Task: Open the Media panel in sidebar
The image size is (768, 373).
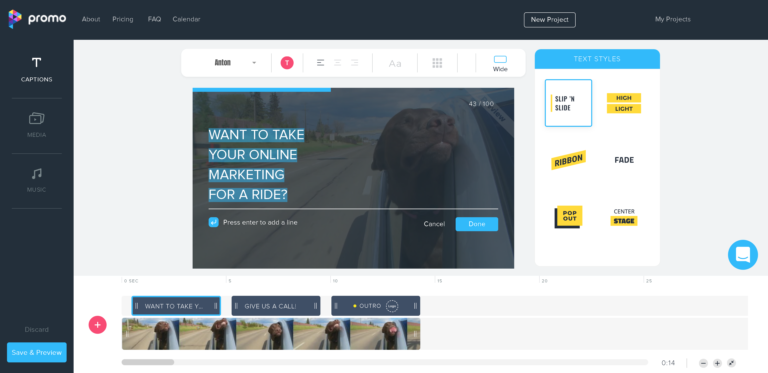Action: click(36, 125)
